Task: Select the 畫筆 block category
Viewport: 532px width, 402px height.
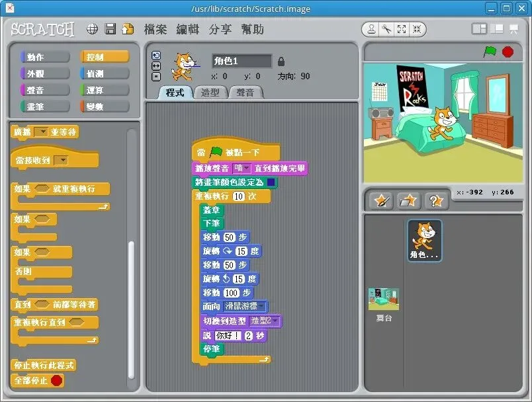Action: click(x=45, y=106)
